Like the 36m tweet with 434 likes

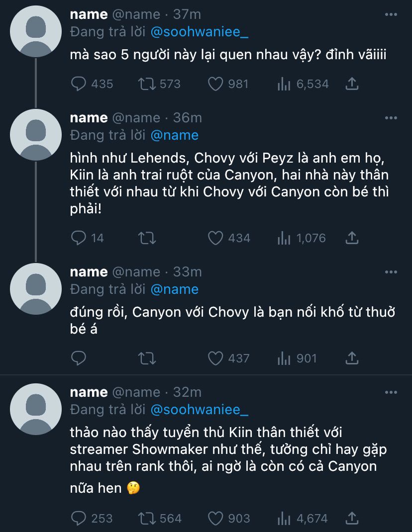coord(215,238)
